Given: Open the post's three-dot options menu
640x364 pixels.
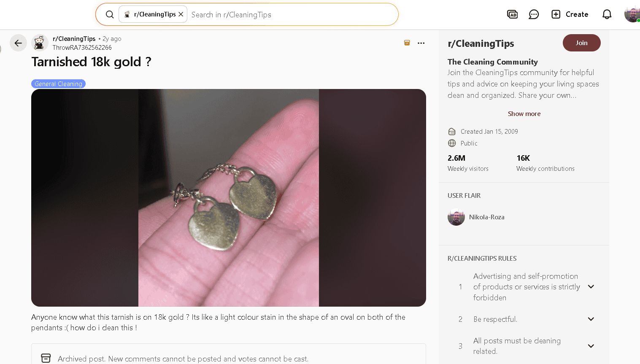Looking at the screenshot, I should (x=421, y=43).
